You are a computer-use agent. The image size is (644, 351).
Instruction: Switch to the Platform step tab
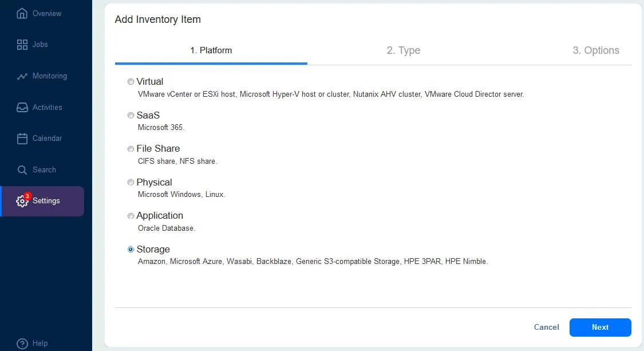211,50
